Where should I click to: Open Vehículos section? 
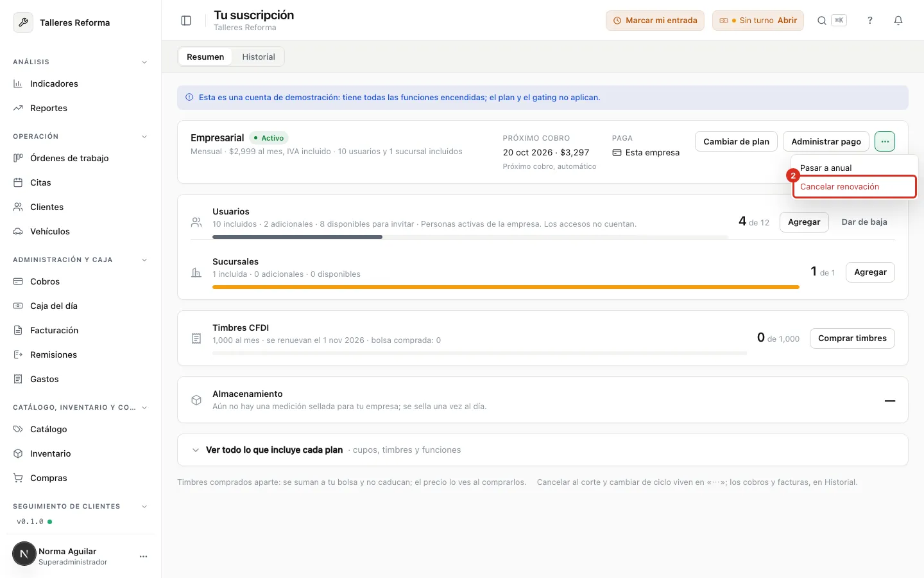[x=80, y=231]
